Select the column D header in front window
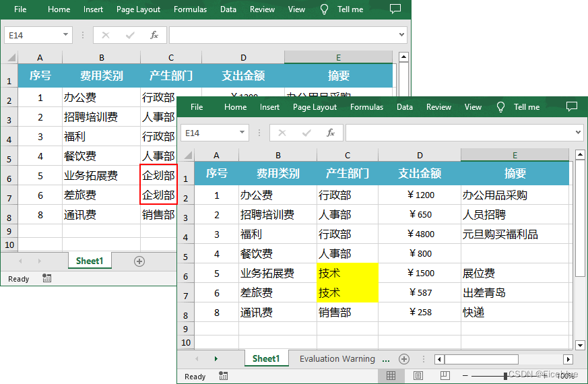The width and height of the screenshot is (588, 384). (x=420, y=155)
